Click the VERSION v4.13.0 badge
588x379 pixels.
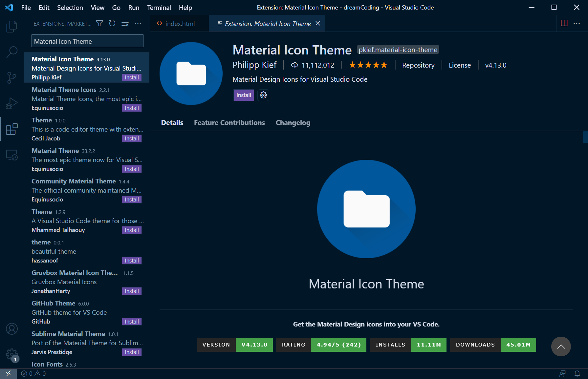(x=235, y=345)
